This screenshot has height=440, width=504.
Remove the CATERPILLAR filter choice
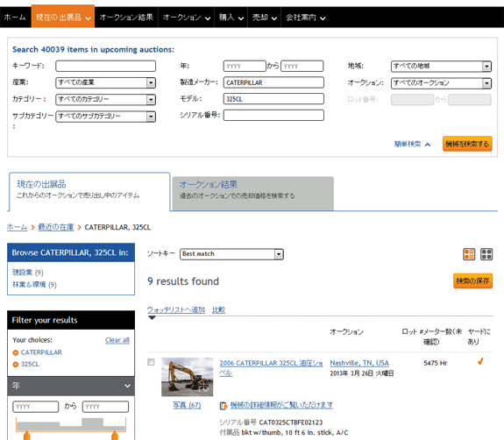click(x=16, y=352)
